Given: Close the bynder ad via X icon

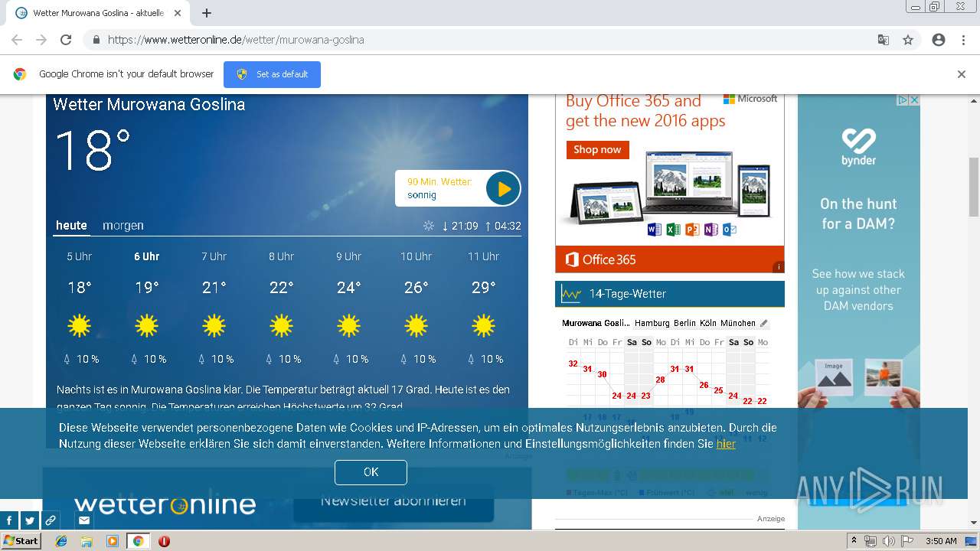Looking at the screenshot, I should 913,99.
